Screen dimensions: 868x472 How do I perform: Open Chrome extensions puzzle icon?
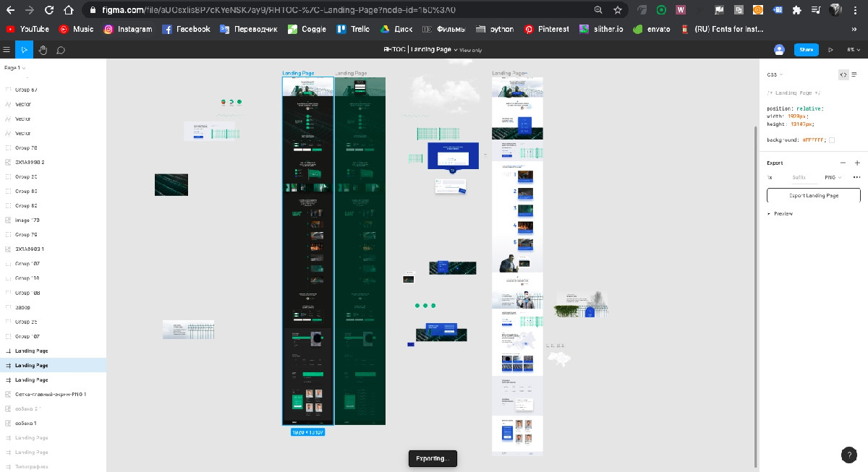pos(796,10)
